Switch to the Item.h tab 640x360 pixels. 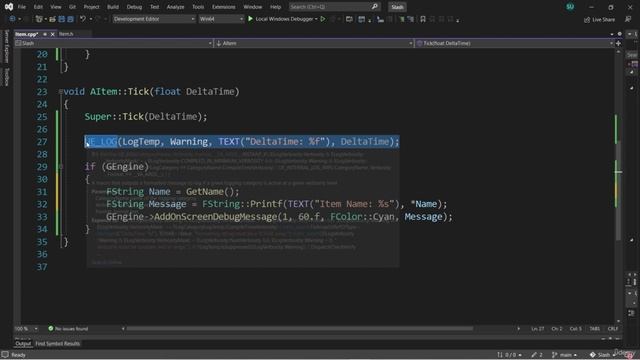click(66, 34)
